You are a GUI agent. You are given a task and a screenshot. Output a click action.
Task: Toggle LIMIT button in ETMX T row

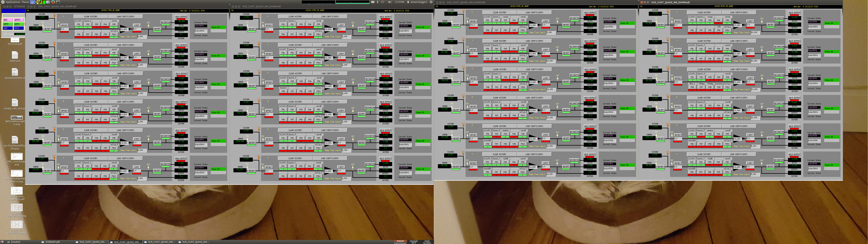point(546,50)
